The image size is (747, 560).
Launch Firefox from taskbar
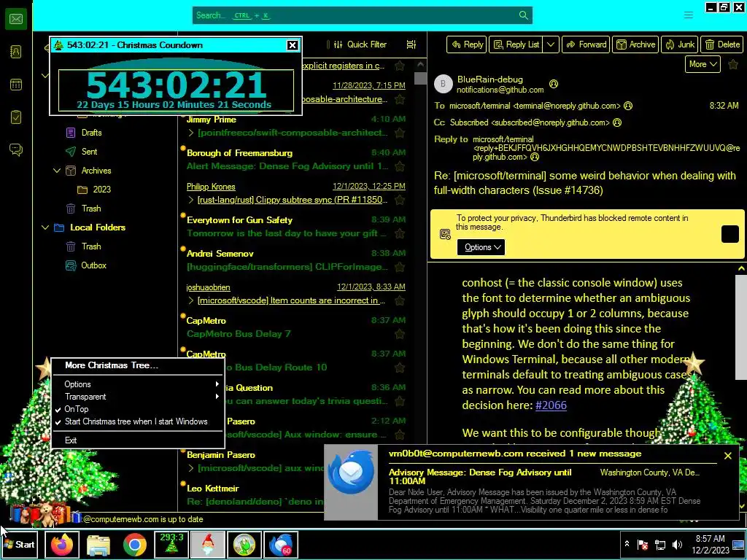(62, 544)
